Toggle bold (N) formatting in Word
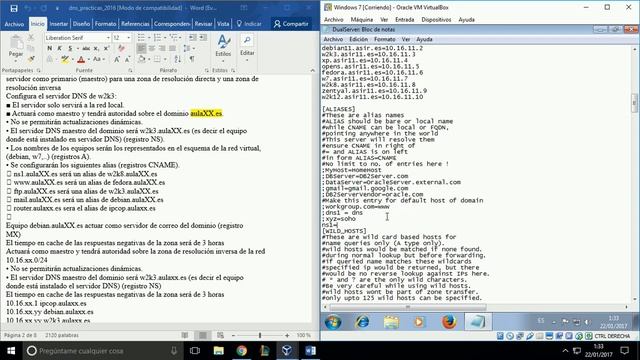This screenshot has width=640, height=360. pos(49,48)
